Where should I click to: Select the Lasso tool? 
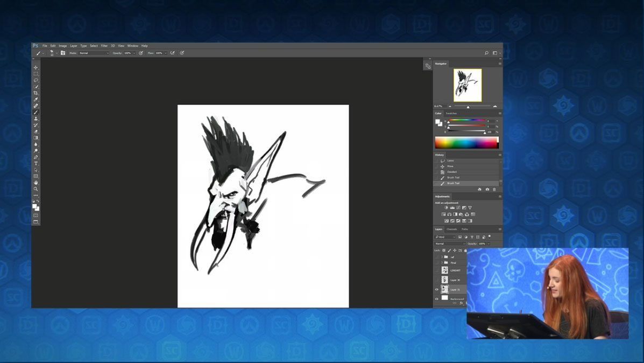click(x=36, y=80)
